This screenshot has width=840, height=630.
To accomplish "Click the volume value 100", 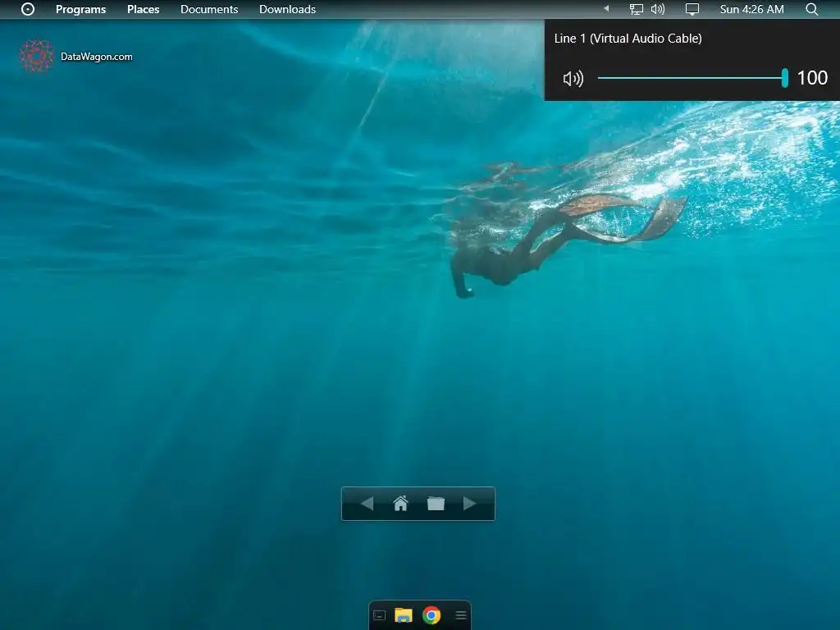I will click(812, 78).
